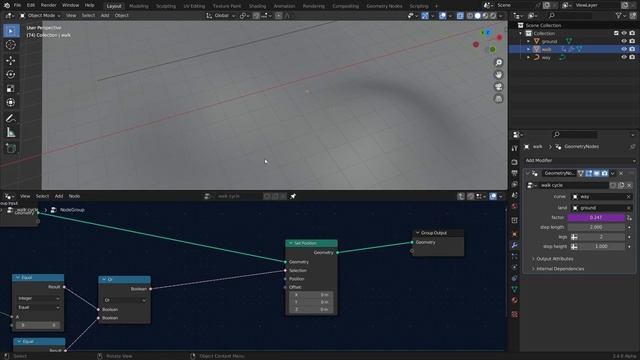Toggle render camera icon for ground object
This screenshot has height=360, width=640.
(632, 41)
